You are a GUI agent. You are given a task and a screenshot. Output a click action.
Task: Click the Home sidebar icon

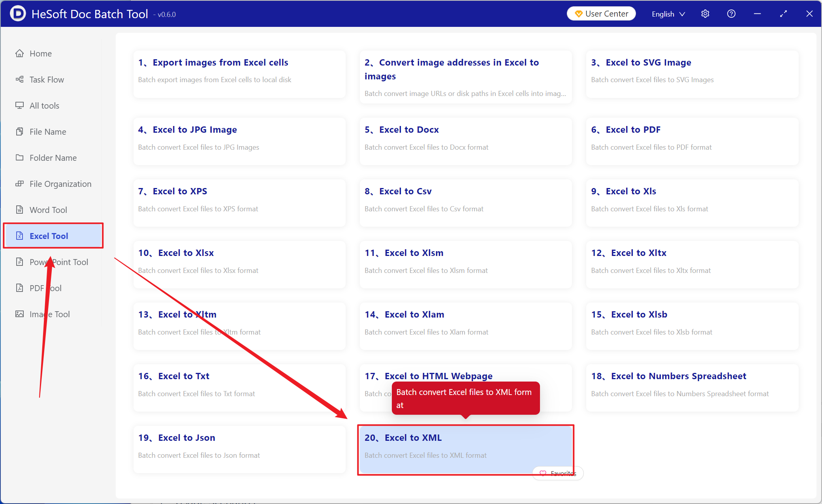pos(19,53)
